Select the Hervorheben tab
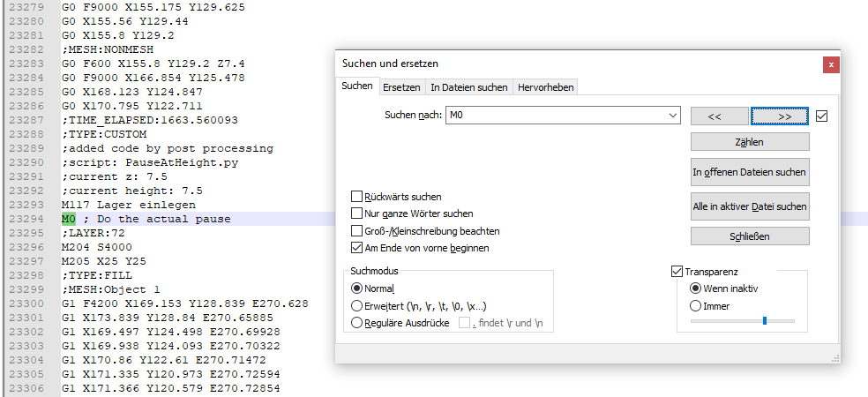This screenshot has width=868, height=397. click(546, 87)
